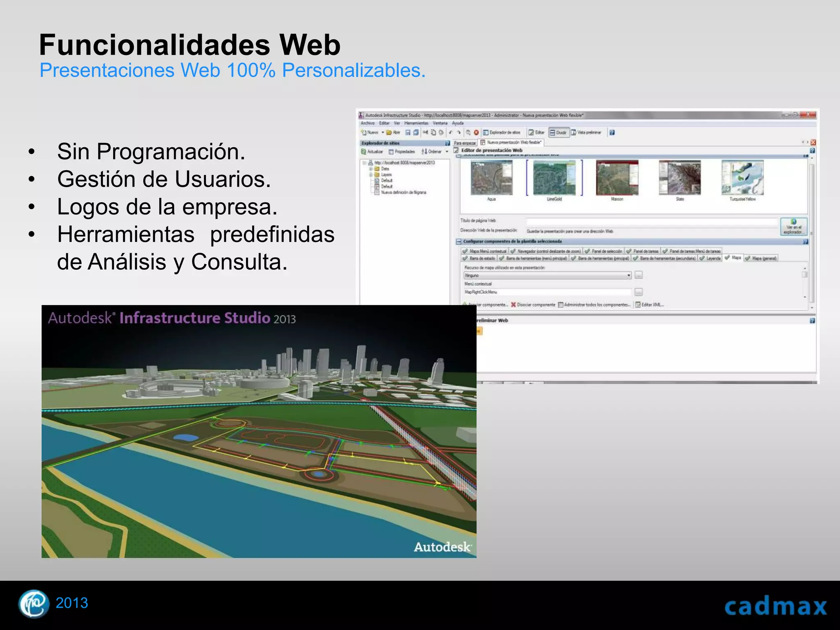Open the Nuevo dropdown arrow
The height and width of the screenshot is (630, 840).
coord(383,132)
